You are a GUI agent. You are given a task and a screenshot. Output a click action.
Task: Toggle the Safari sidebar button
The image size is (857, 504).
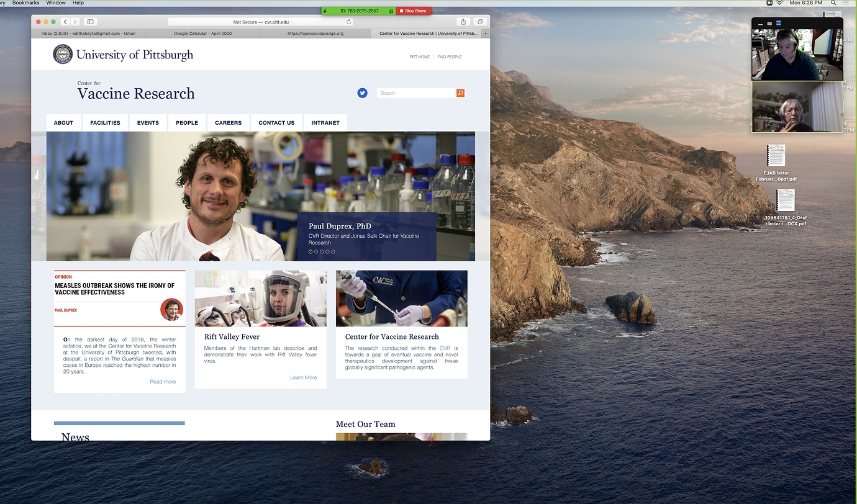pos(91,22)
